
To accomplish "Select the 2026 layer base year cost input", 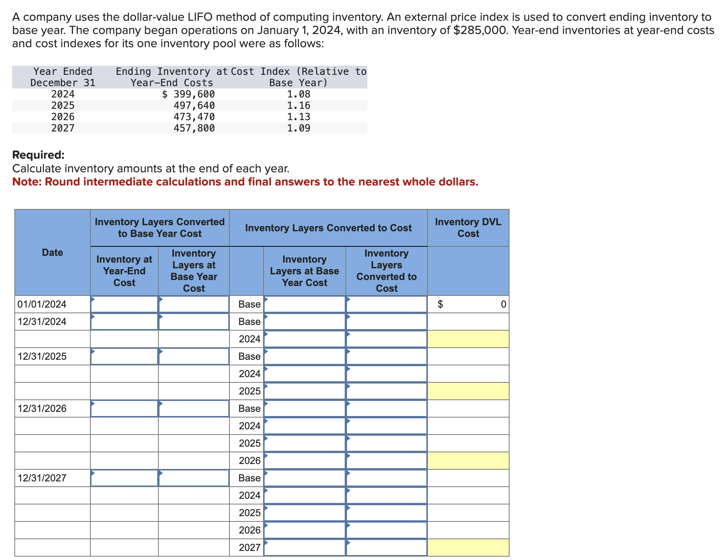I will 304,461.
